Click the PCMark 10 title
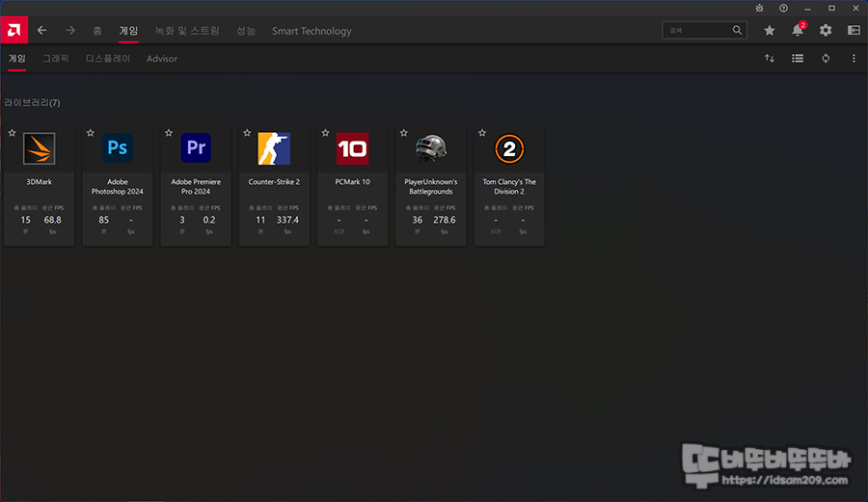Viewport: 868px width, 502px height. coord(353,182)
